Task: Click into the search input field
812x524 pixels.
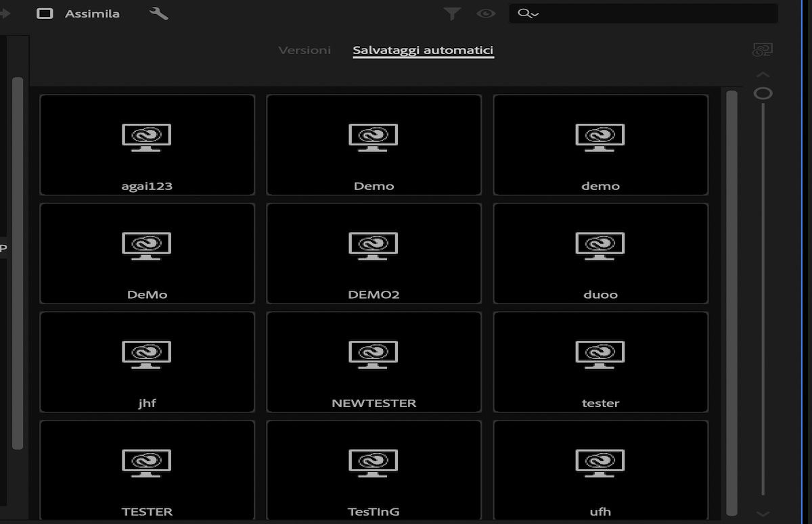Action: [643, 14]
